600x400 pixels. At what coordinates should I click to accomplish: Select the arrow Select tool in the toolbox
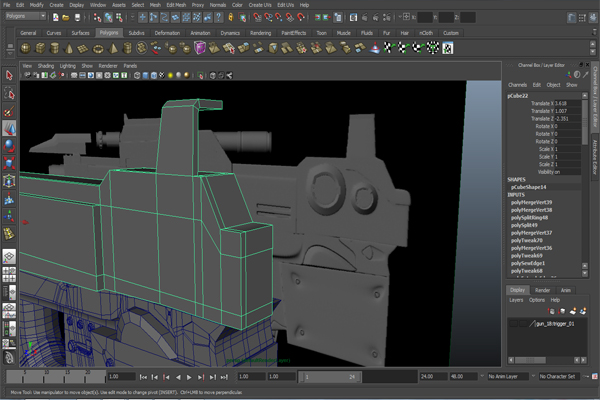click(9, 75)
